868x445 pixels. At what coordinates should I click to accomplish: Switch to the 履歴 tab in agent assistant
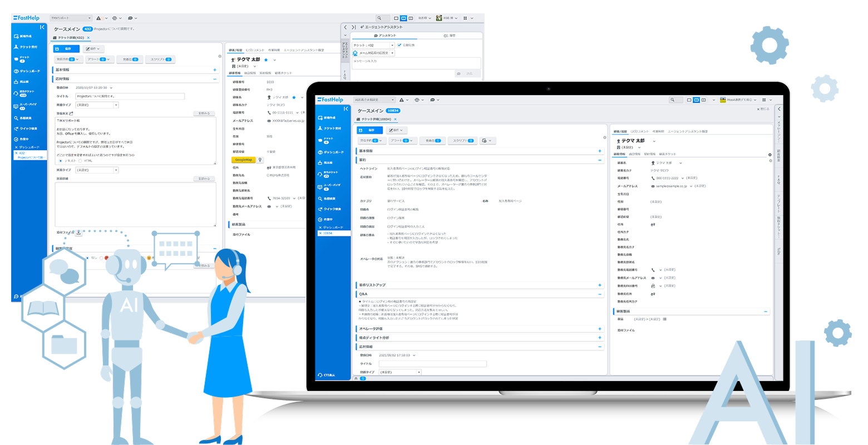coord(449,36)
